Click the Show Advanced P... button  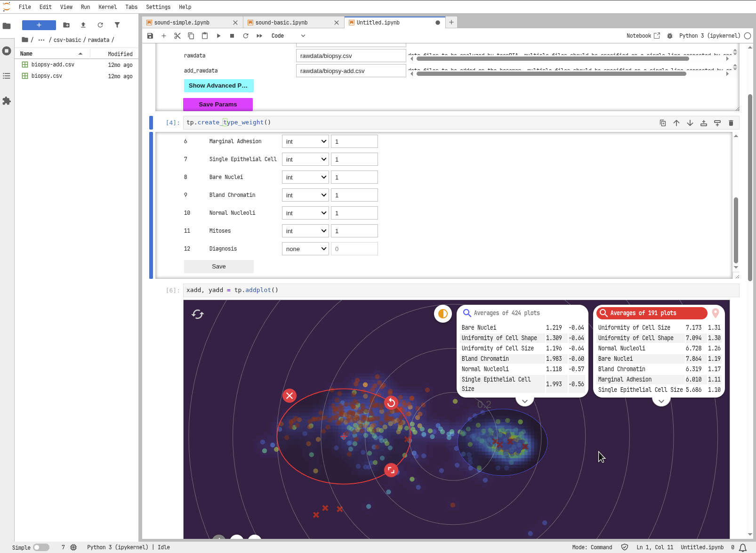pyautogui.click(x=219, y=86)
